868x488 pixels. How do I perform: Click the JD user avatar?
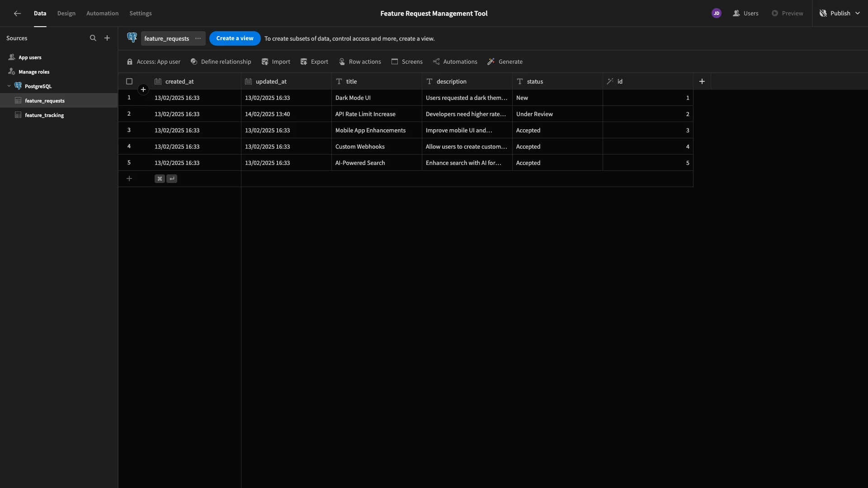pos(717,14)
